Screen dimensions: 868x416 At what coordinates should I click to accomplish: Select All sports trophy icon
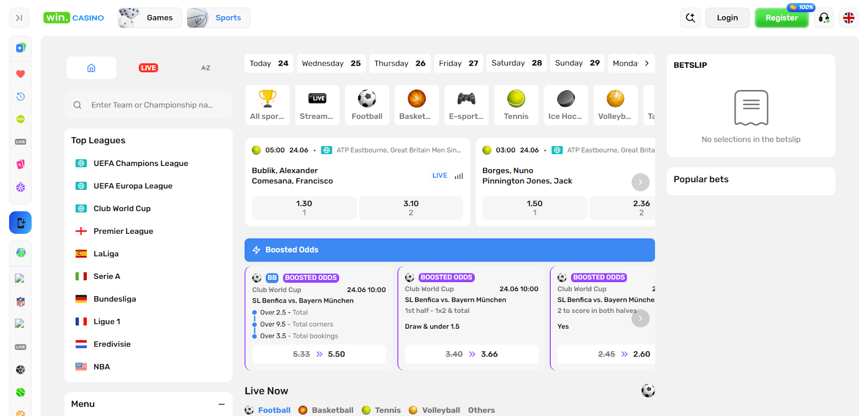pos(267,105)
